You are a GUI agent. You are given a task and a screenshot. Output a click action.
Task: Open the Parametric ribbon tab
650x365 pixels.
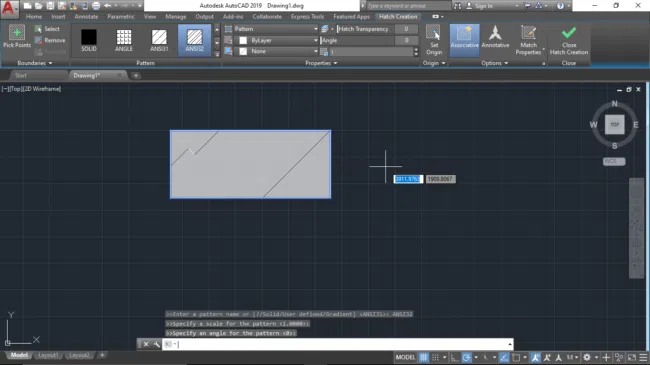click(121, 17)
